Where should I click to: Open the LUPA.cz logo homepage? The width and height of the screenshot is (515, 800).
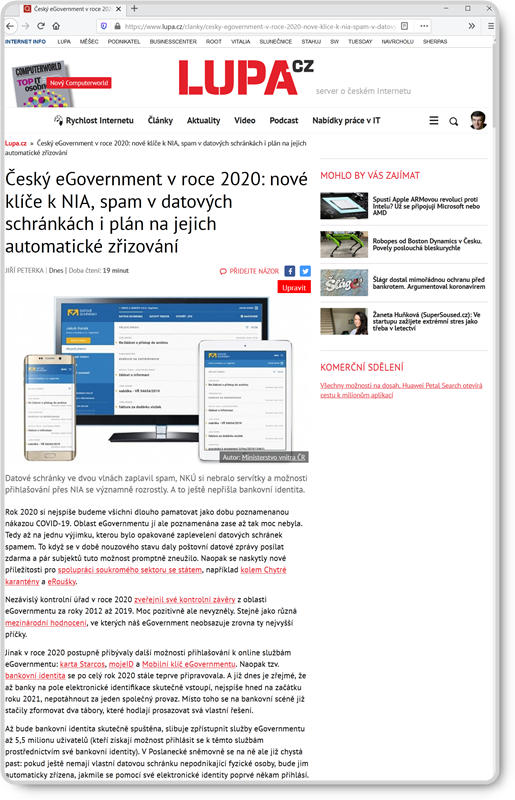pos(246,78)
